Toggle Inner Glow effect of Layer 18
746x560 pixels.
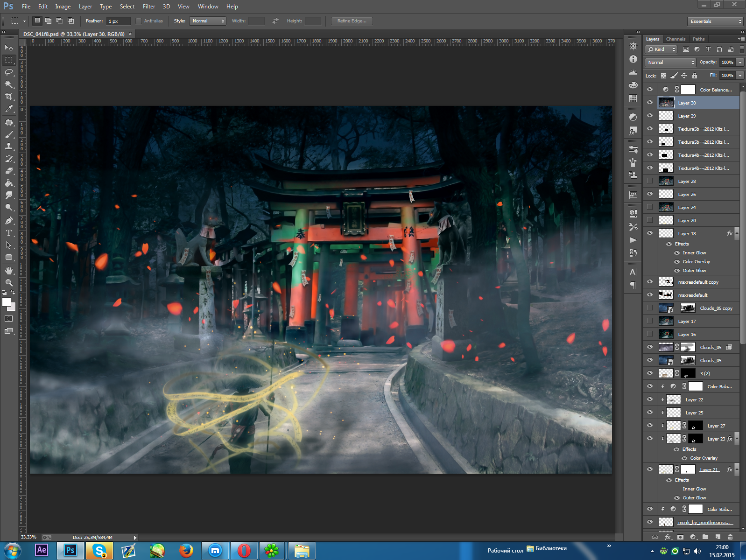tap(677, 253)
